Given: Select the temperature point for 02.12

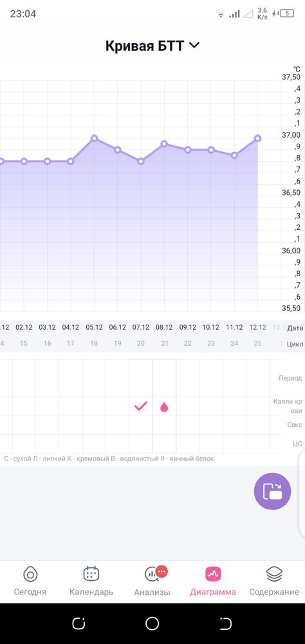Looking at the screenshot, I should (x=24, y=162).
